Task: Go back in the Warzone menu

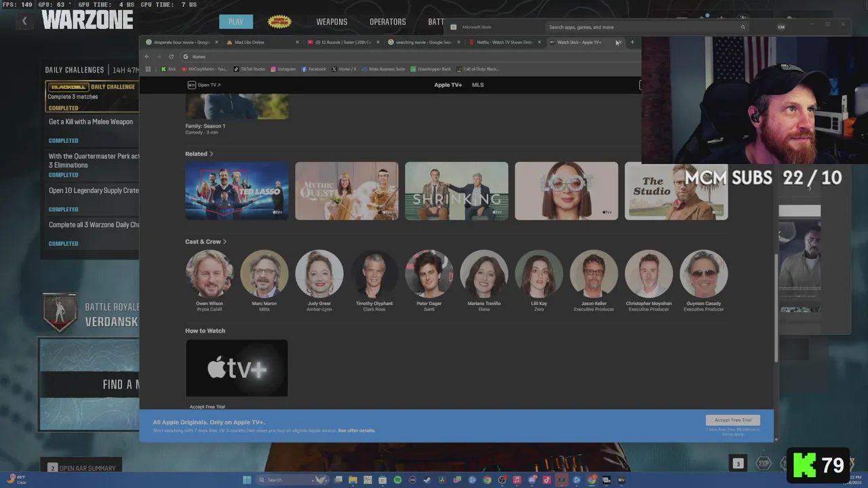Action: (x=24, y=21)
